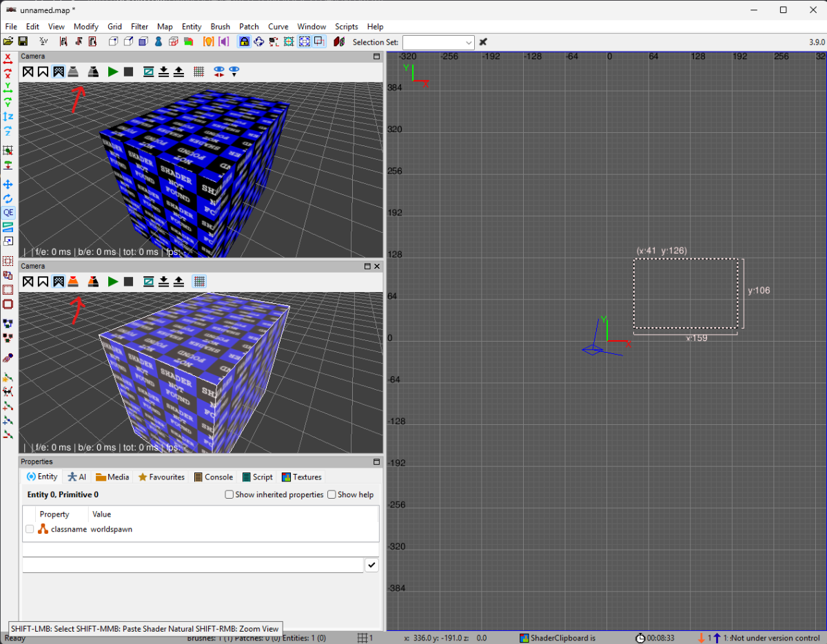827x644 pixels.
Task: Open the Brush menu
Action: pyautogui.click(x=221, y=27)
